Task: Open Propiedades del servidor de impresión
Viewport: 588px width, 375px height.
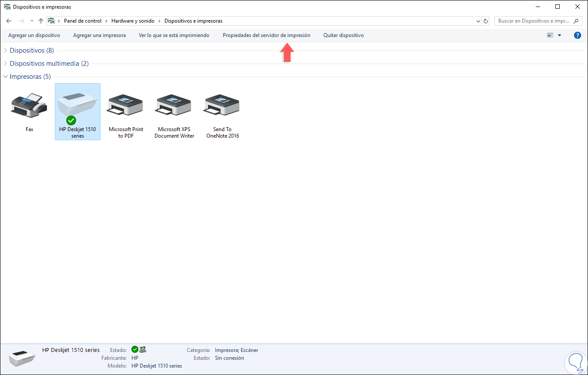Action: [x=267, y=35]
